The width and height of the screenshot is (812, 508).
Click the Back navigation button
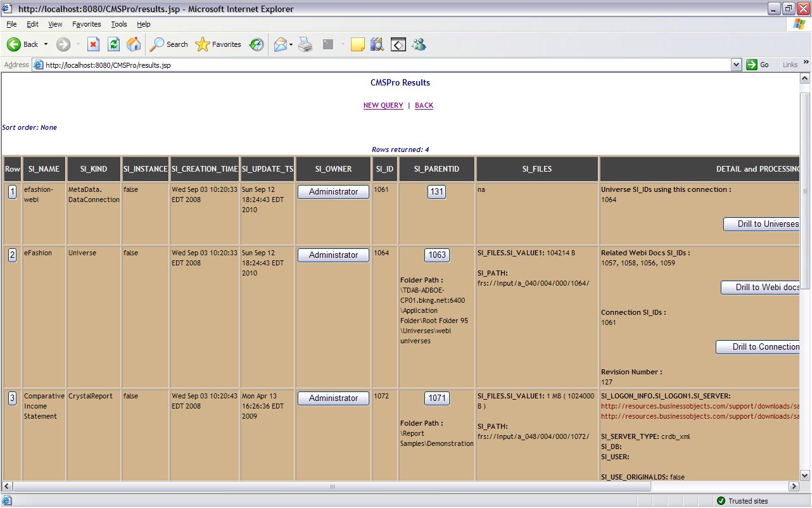click(x=23, y=44)
